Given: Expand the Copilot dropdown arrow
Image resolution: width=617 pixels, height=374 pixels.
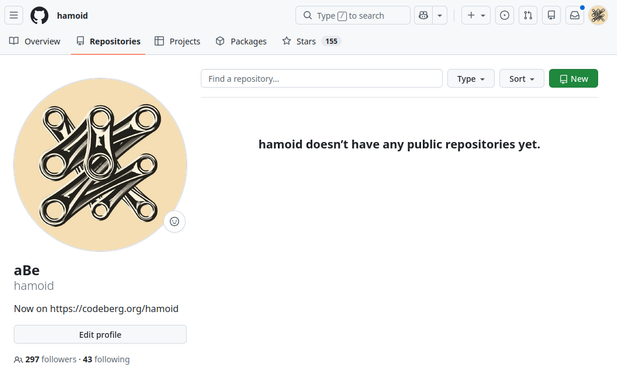Looking at the screenshot, I should pos(440,15).
